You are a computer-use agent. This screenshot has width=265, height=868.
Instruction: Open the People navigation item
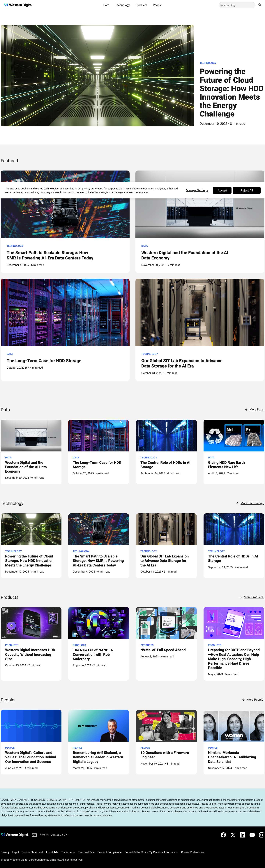[x=157, y=5]
